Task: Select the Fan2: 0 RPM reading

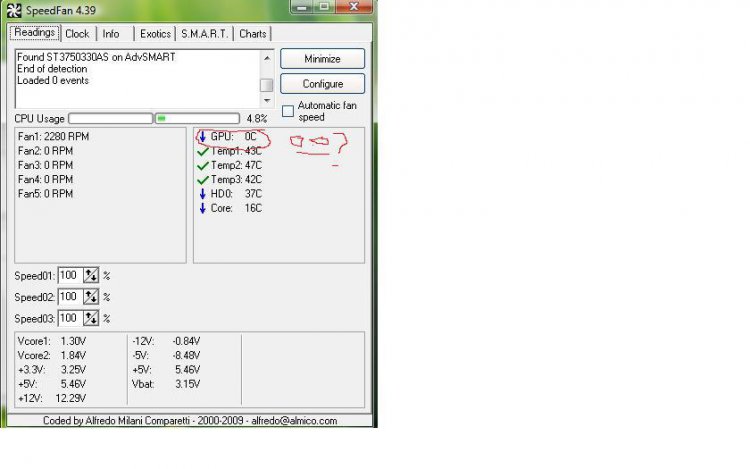Action: [45, 151]
